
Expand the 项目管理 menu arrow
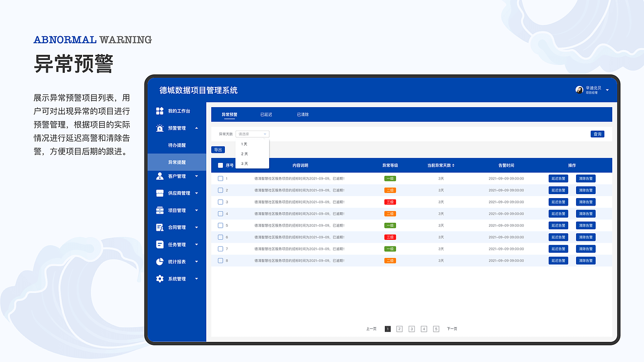[x=197, y=210]
